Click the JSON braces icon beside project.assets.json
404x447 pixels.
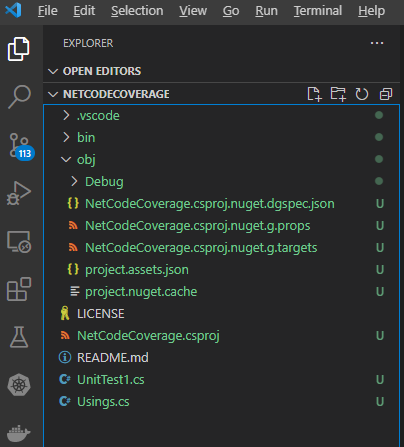point(73,269)
